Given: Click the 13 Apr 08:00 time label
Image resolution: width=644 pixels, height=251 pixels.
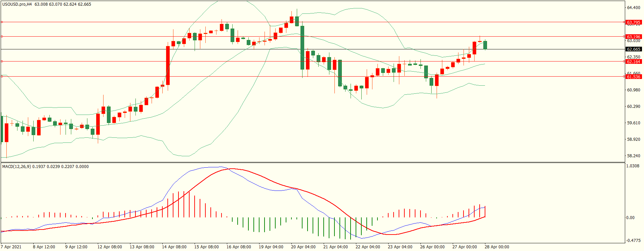Looking at the screenshot, I should pyautogui.click(x=142, y=247).
